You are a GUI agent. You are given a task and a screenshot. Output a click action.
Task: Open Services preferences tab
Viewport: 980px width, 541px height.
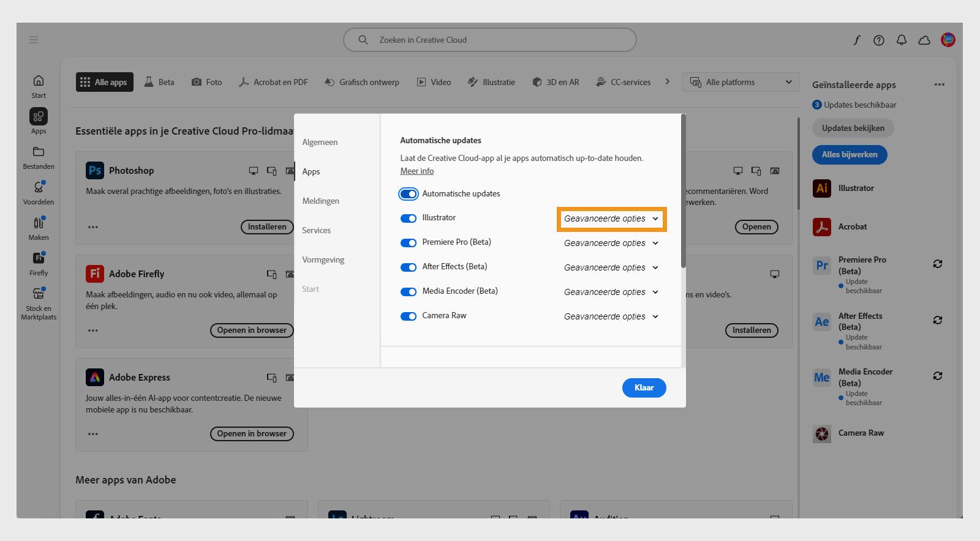316,230
